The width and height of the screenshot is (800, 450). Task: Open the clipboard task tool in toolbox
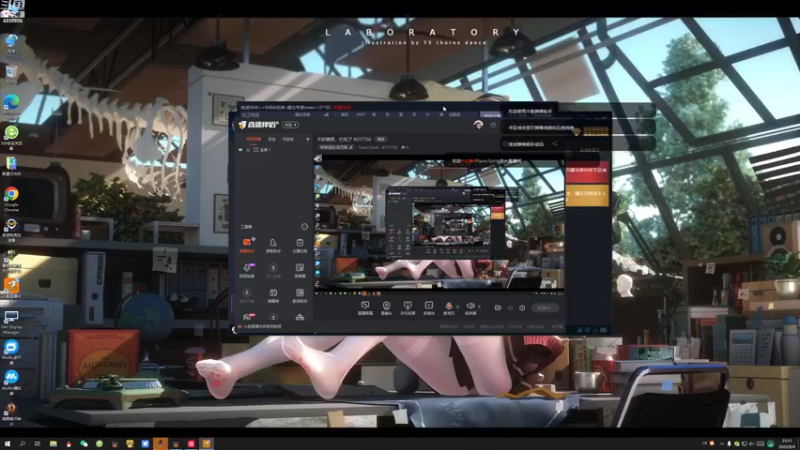click(299, 245)
